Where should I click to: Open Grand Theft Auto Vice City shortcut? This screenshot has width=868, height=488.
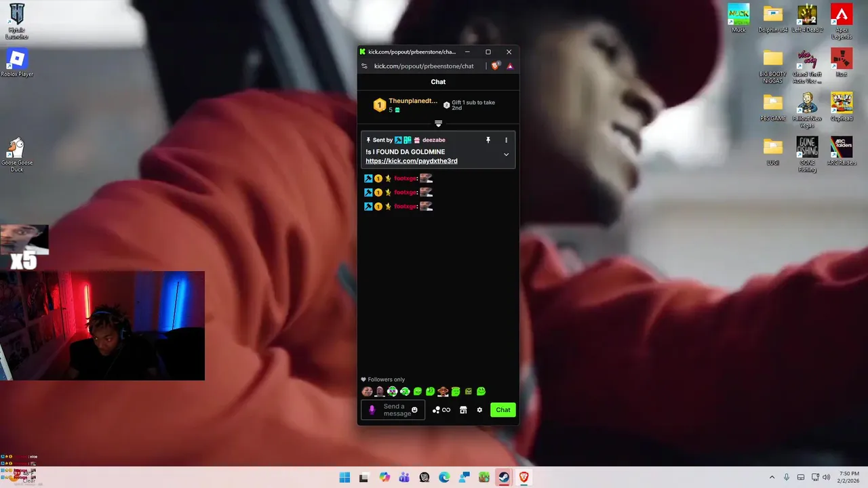pos(807,67)
